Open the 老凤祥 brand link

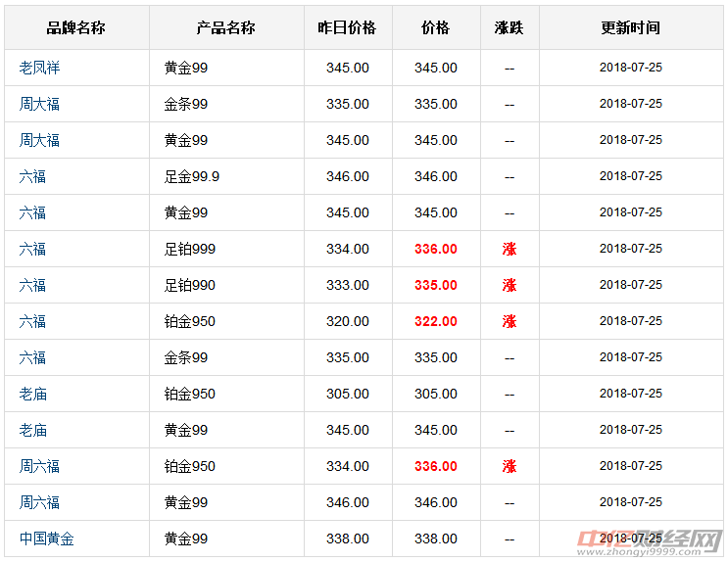coord(39,68)
